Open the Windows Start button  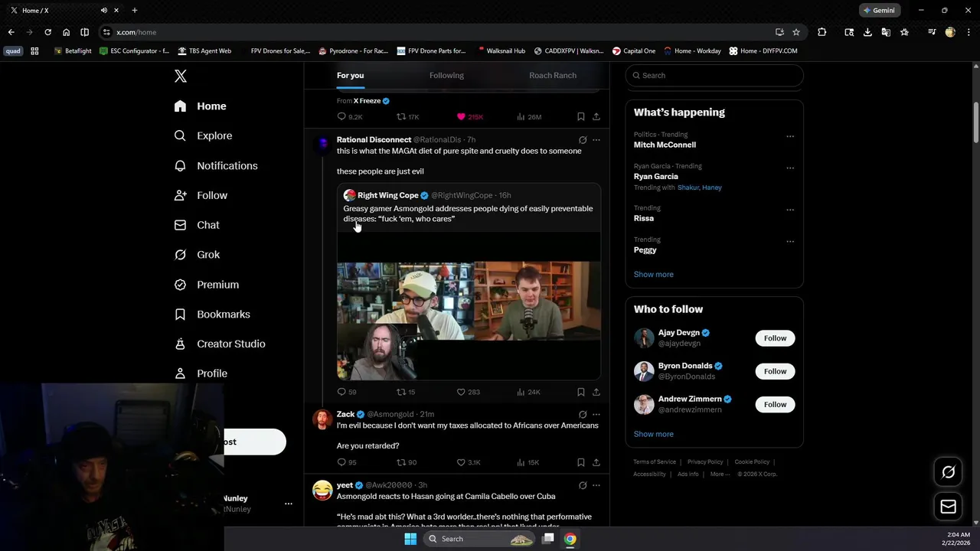[x=410, y=539]
